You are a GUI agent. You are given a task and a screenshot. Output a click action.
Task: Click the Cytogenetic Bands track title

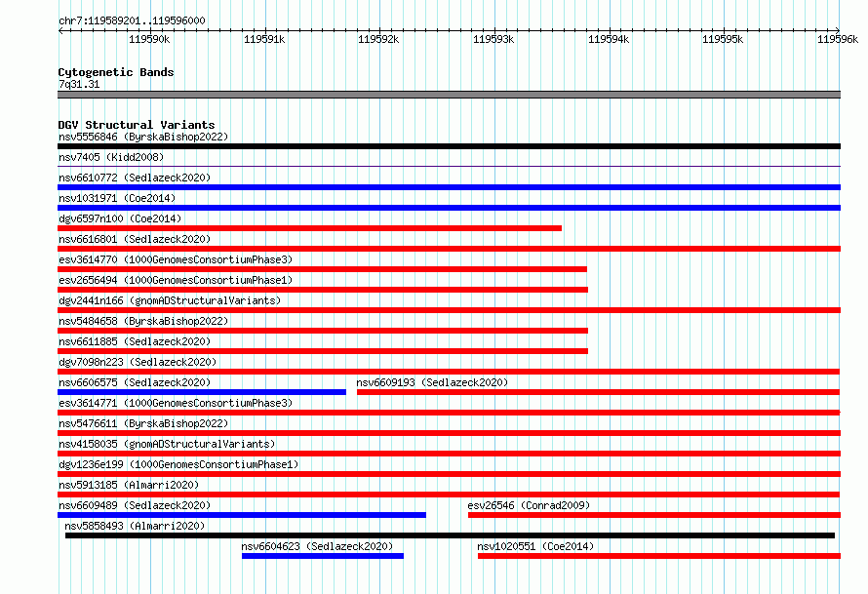(116, 72)
